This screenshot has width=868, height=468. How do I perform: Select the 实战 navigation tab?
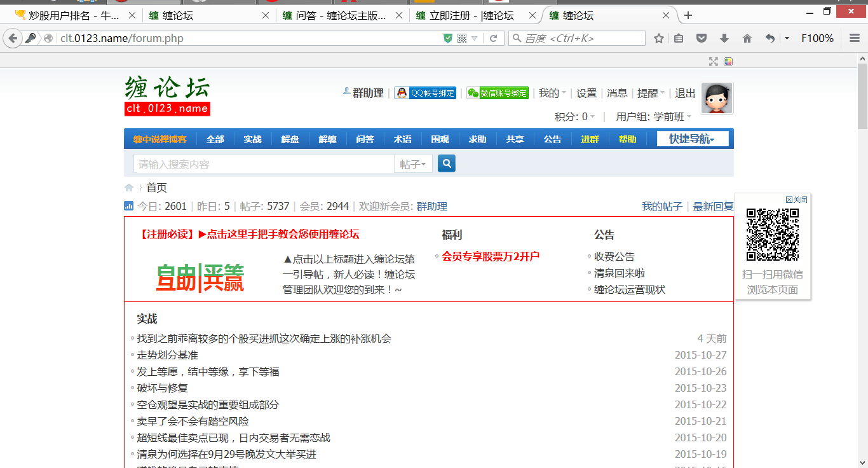[252, 139]
